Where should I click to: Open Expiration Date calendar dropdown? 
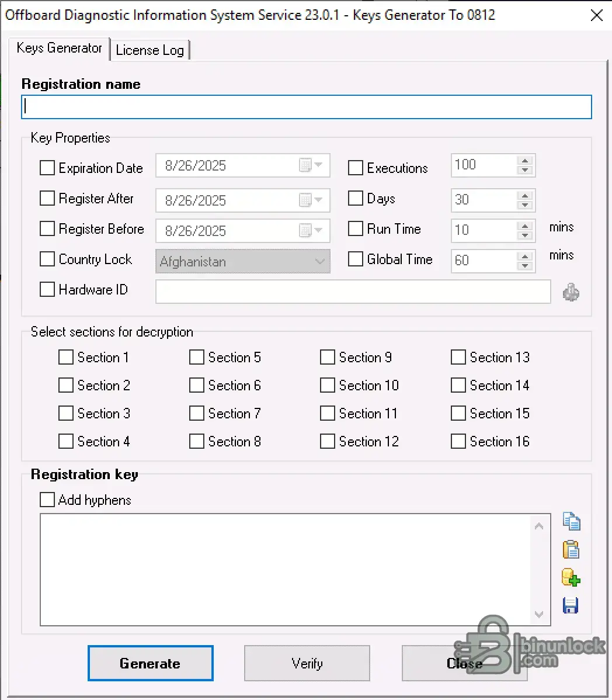coord(311,165)
